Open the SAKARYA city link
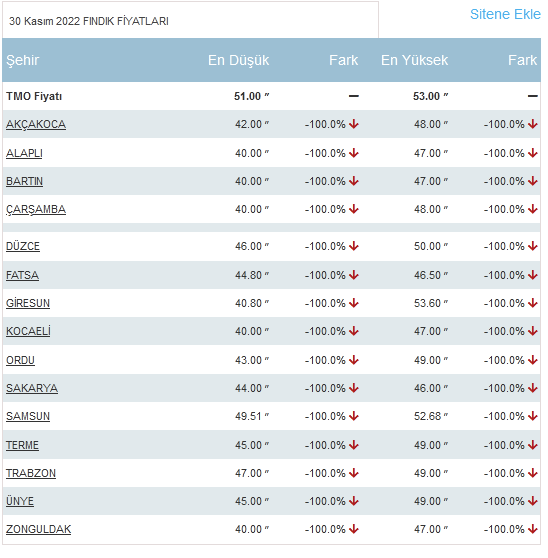548x558 pixels. pos(32,388)
